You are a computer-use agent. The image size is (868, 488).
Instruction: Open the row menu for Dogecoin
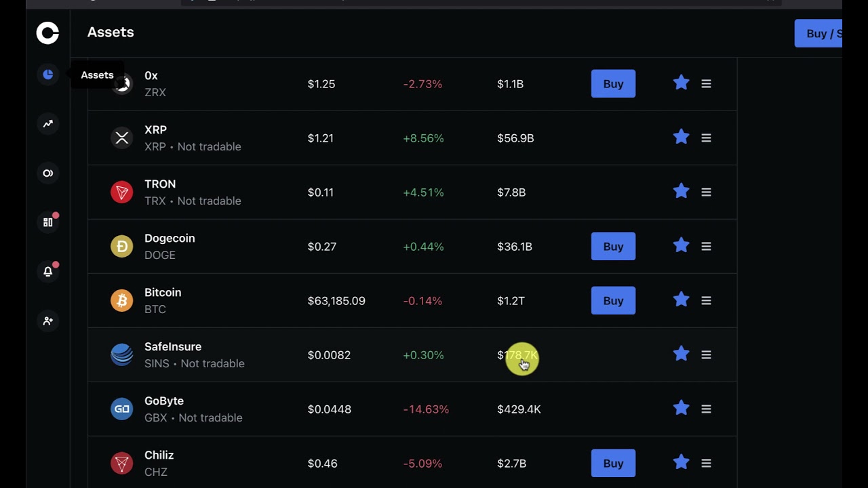[706, 247]
